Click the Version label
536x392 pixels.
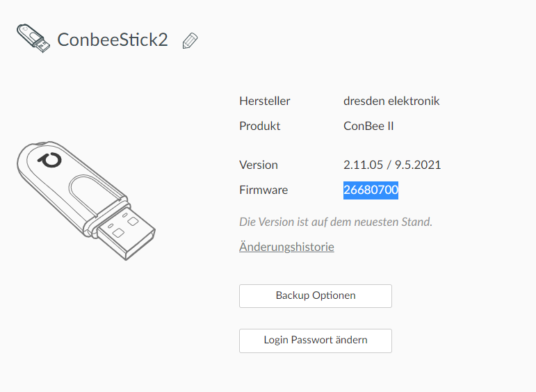[x=258, y=165]
